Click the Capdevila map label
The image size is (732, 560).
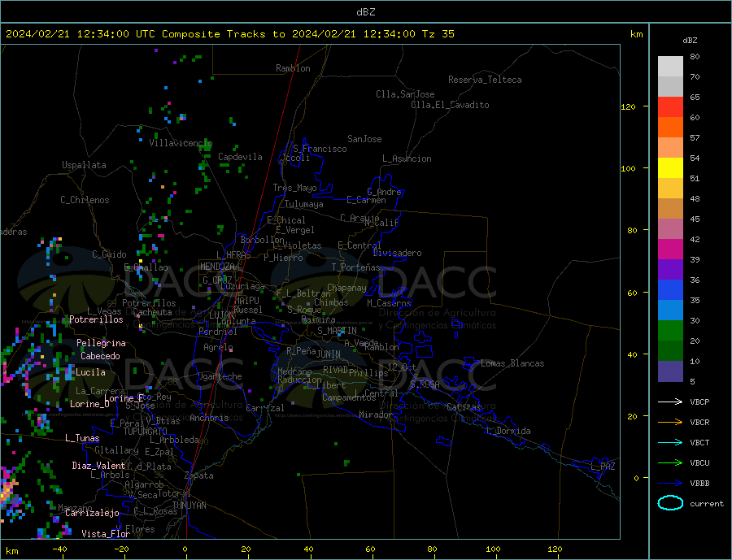click(x=240, y=157)
